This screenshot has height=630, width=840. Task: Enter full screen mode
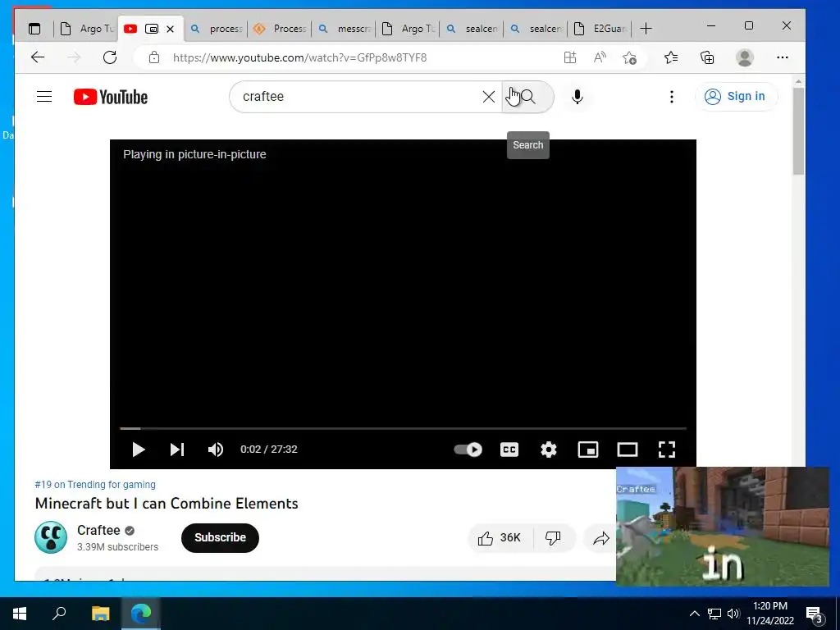[x=666, y=449]
